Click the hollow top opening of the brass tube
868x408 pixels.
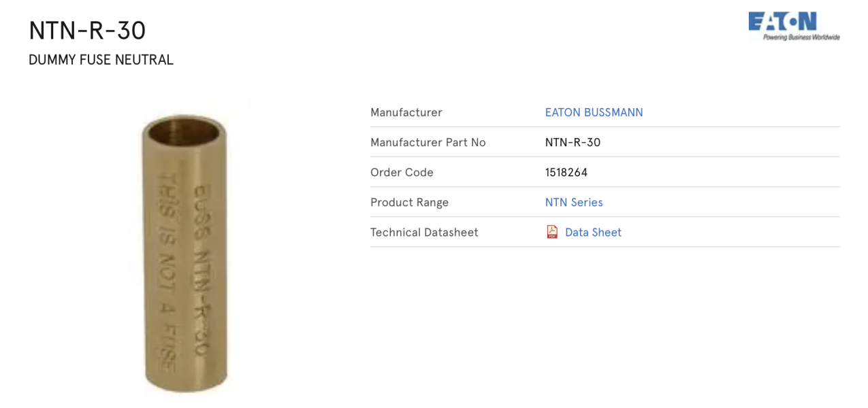click(x=184, y=129)
